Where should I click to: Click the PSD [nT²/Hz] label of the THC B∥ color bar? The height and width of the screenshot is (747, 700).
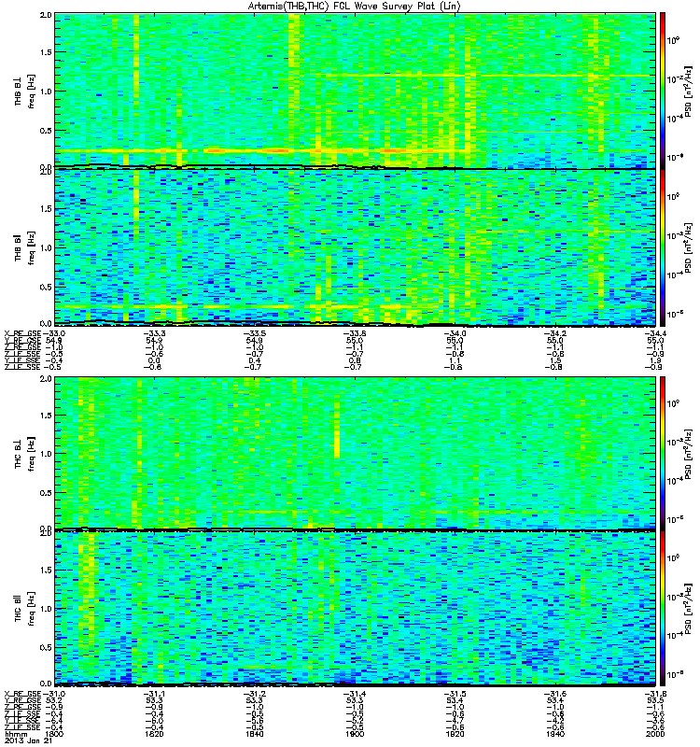pos(688,609)
